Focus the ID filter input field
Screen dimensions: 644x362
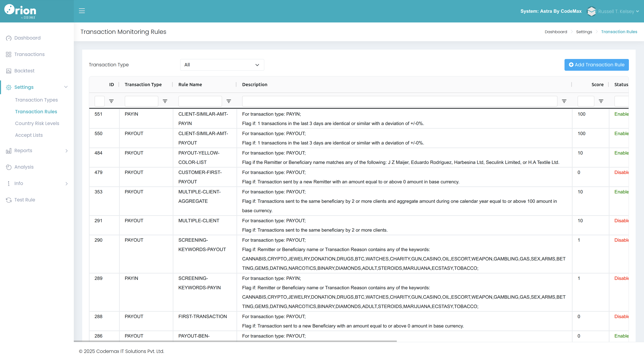(99, 101)
